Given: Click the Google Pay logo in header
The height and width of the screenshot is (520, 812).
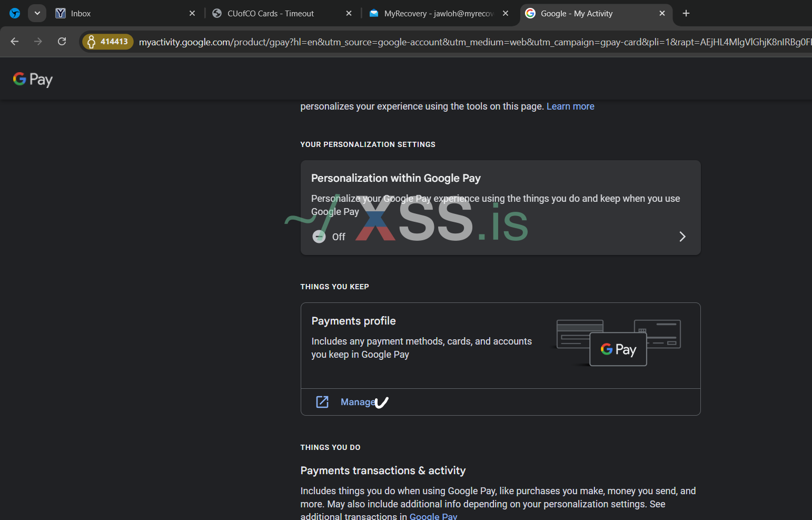Looking at the screenshot, I should tap(33, 79).
